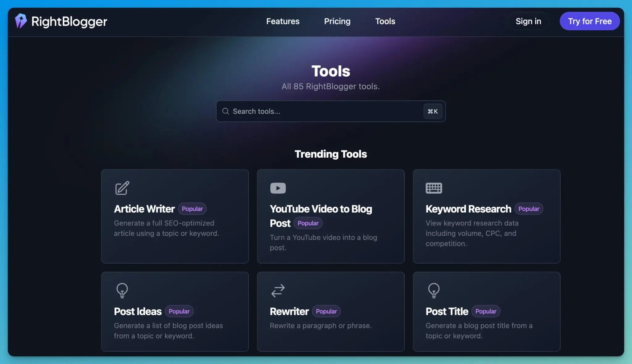Open the Features page
Screen dimensions: 632x364
tap(282, 21)
